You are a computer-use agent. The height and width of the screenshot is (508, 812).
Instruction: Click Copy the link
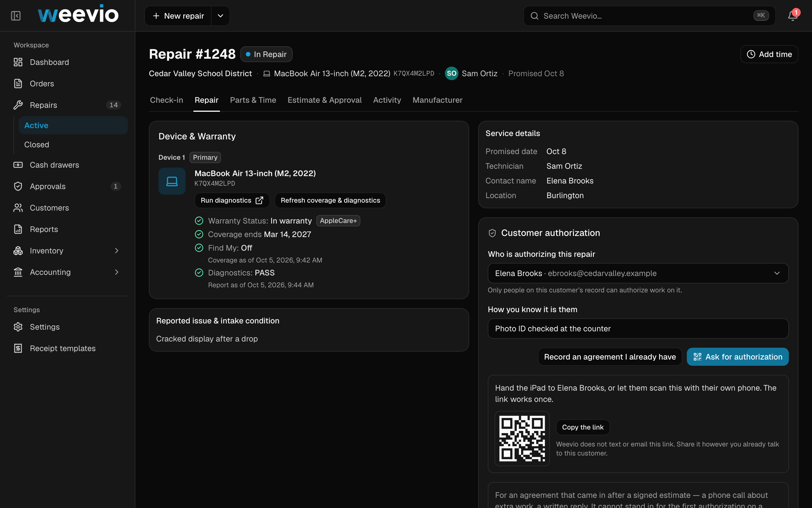point(582,427)
